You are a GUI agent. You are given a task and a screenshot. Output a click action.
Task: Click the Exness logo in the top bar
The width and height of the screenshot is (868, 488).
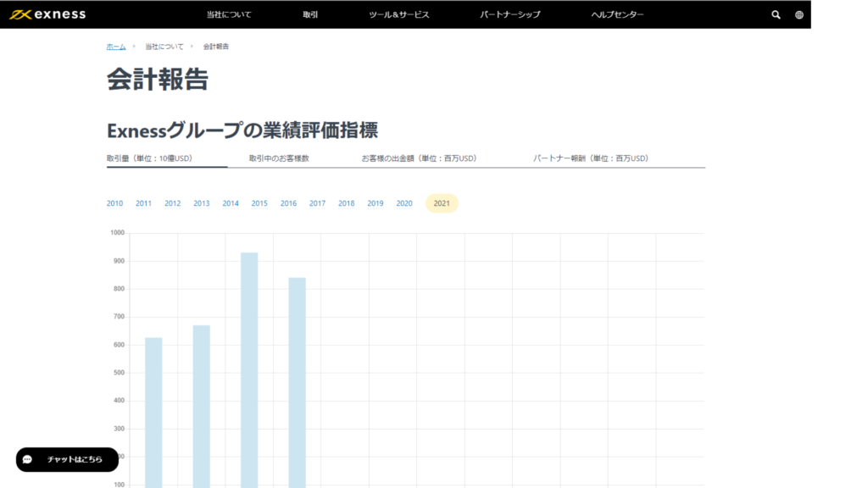click(x=47, y=14)
